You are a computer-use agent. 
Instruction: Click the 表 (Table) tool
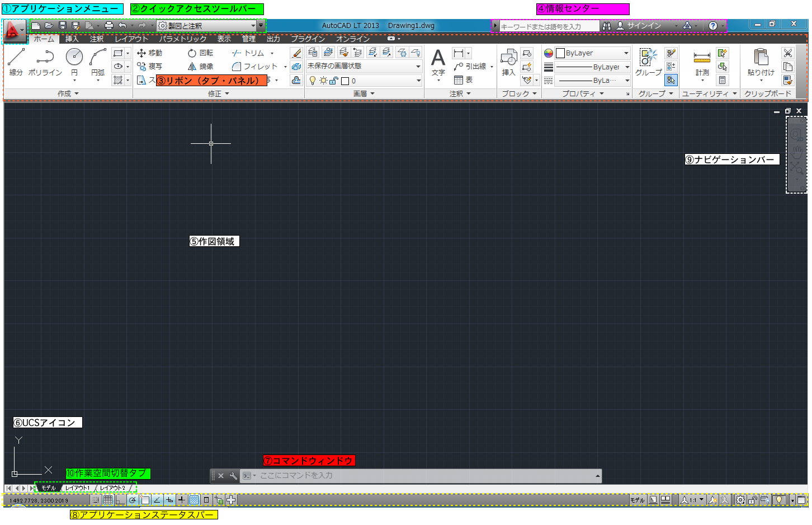pyautogui.click(x=464, y=80)
